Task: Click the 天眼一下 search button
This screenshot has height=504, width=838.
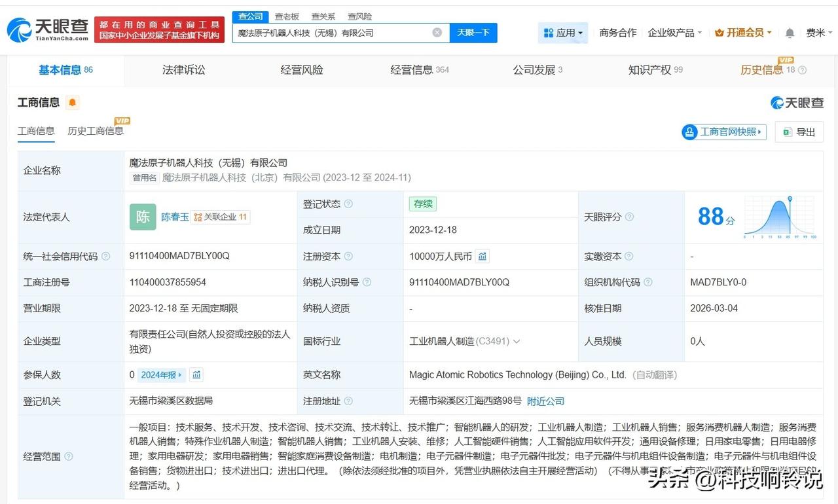Action: click(x=473, y=33)
